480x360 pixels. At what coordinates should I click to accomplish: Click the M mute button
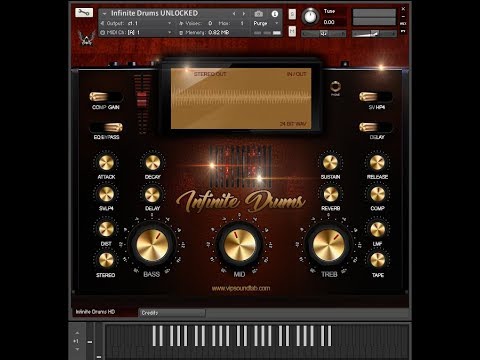(292, 31)
